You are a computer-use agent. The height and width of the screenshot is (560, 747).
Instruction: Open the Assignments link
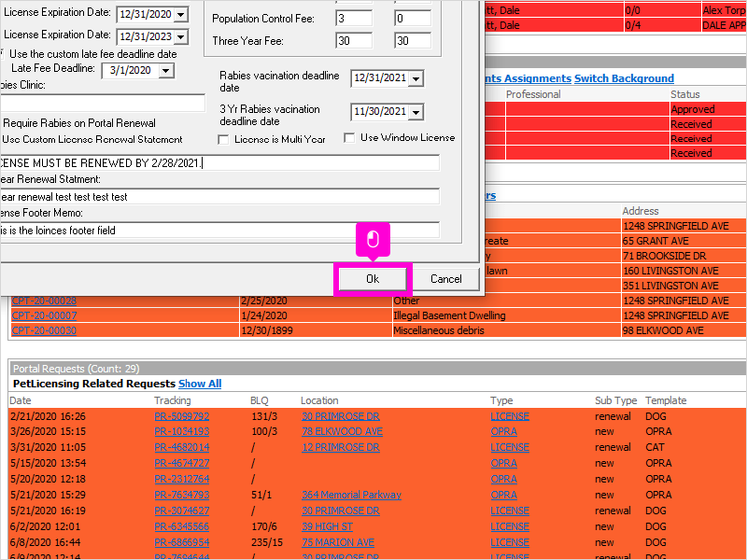click(x=538, y=78)
